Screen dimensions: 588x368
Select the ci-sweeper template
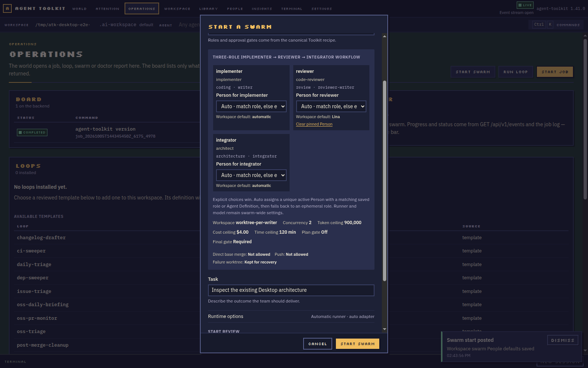(x=31, y=251)
